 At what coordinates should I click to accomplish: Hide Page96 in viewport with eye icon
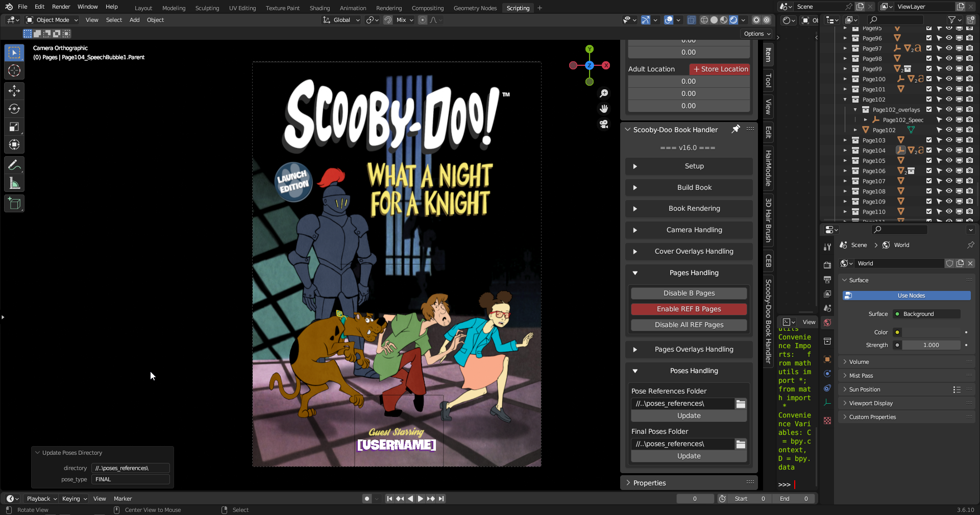click(949, 38)
